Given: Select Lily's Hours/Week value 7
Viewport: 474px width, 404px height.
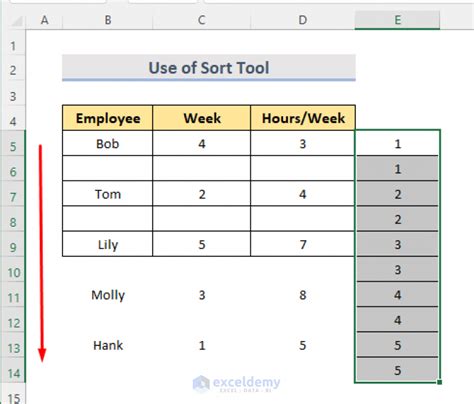Looking at the screenshot, I should (x=303, y=244).
